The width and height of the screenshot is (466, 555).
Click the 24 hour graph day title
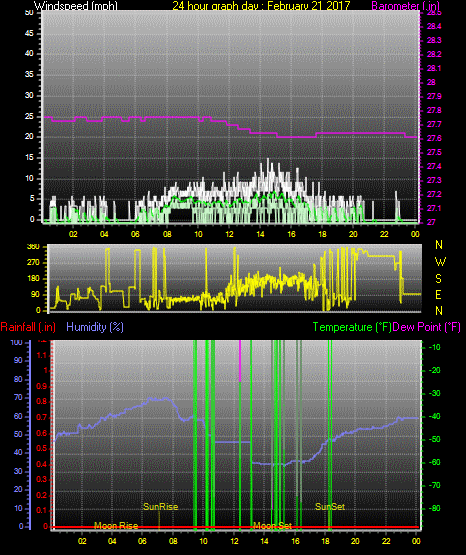click(261, 6)
